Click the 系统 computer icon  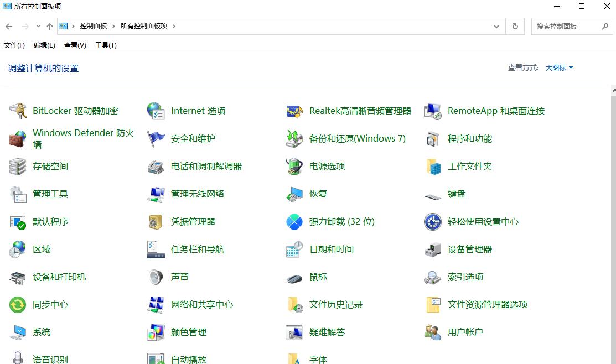[18, 332]
